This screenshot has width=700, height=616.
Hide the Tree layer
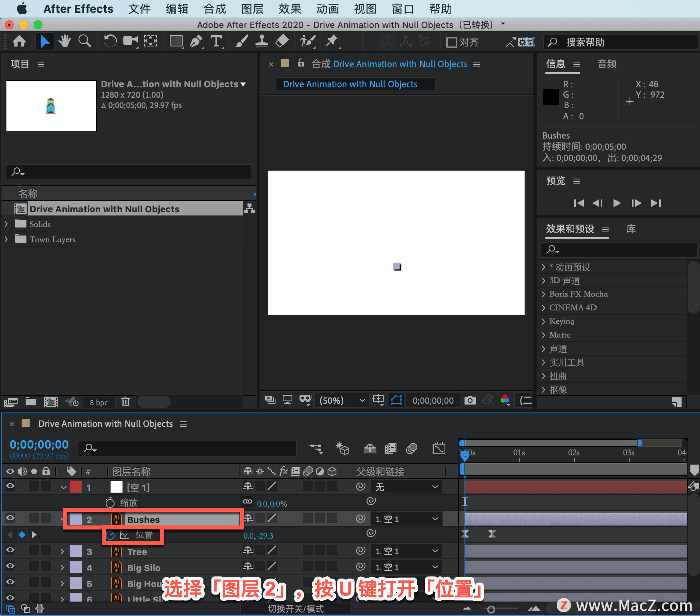tap(10, 551)
